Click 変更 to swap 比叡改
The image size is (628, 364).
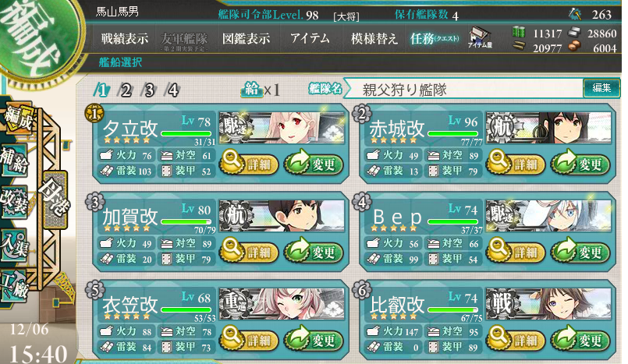[580, 340]
